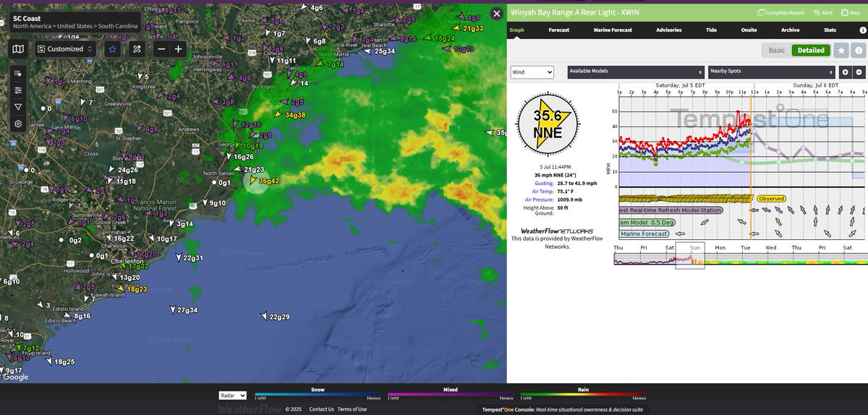
Task: Select the measure ruler tool
Action: pyautogui.click(x=137, y=48)
